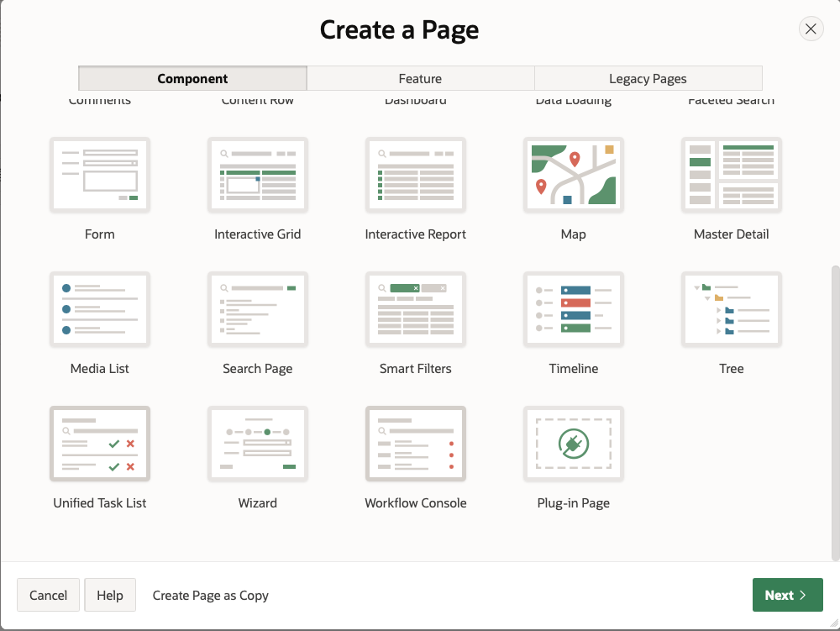Choose the Workflow Console icon
Screen dimensions: 840x631
(416, 444)
